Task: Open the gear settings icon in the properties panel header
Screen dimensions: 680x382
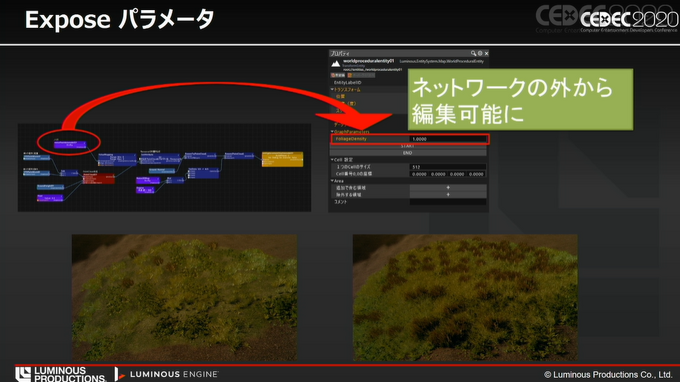Action: coord(480,53)
